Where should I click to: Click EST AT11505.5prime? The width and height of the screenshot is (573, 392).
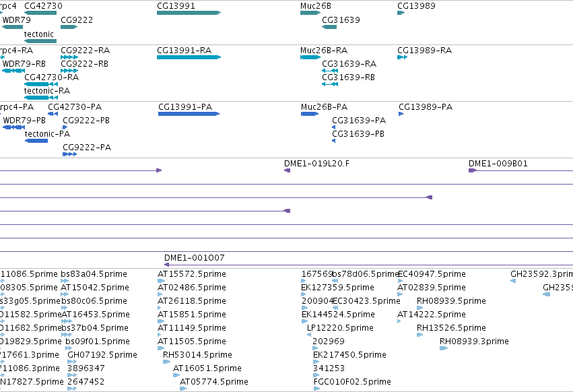191,342
